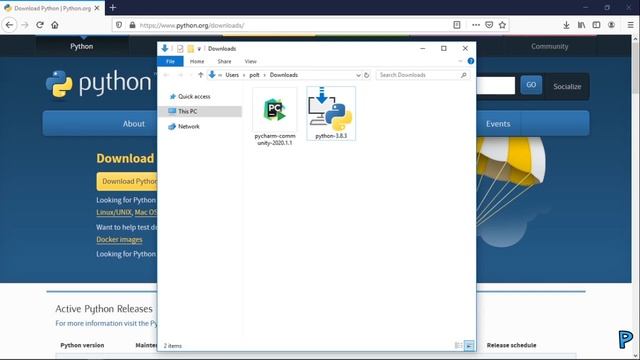Screen dimensions: 640x360
Task: Click the Firefox back arrow
Action: pos(9,25)
